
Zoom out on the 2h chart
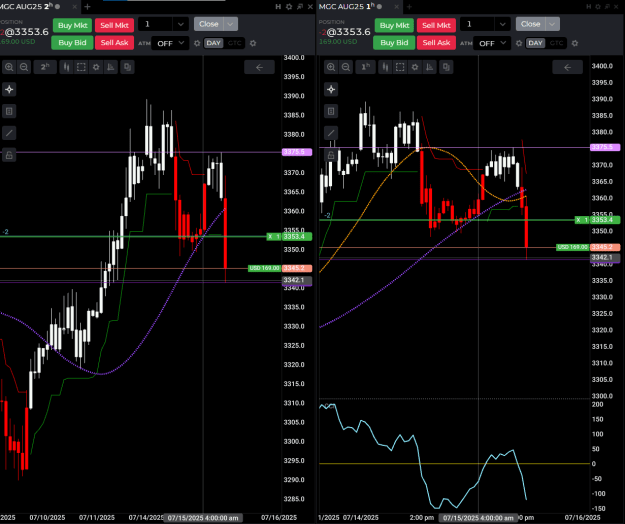click(24, 67)
